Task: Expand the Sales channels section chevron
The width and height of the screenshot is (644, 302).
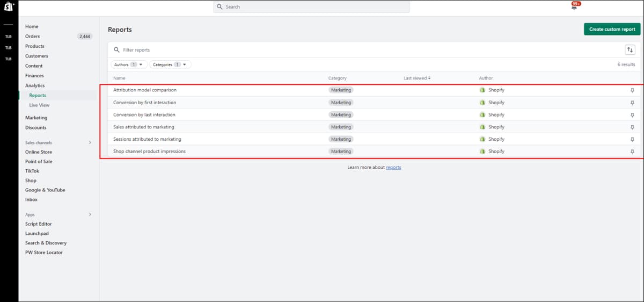Action: 90,142
